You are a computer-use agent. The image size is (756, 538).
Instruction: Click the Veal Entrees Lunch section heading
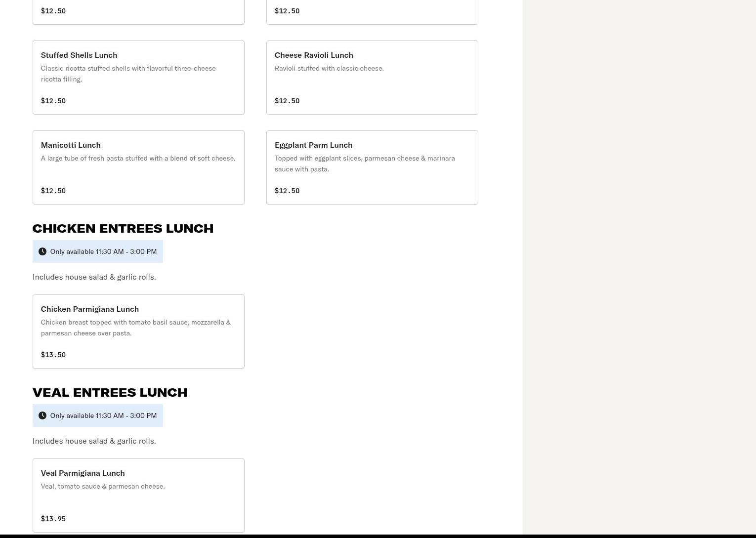tap(110, 392)
